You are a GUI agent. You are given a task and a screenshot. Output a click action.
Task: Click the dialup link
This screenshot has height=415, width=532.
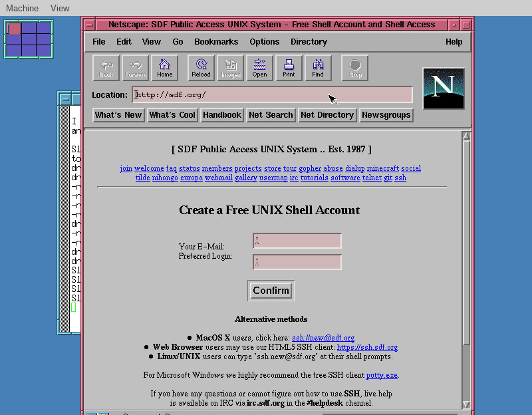click(355, 168)
